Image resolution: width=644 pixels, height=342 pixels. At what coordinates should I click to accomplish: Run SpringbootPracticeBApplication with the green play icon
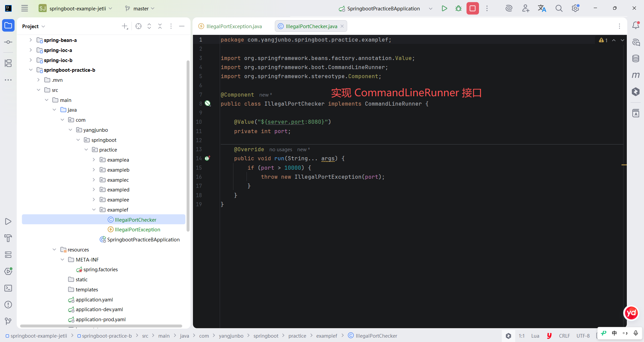444,8
